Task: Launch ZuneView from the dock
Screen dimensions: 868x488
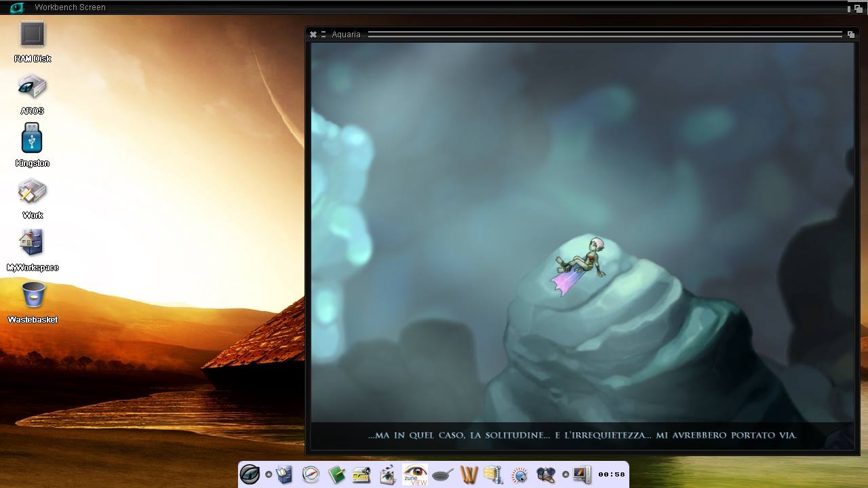Action: 415,474
